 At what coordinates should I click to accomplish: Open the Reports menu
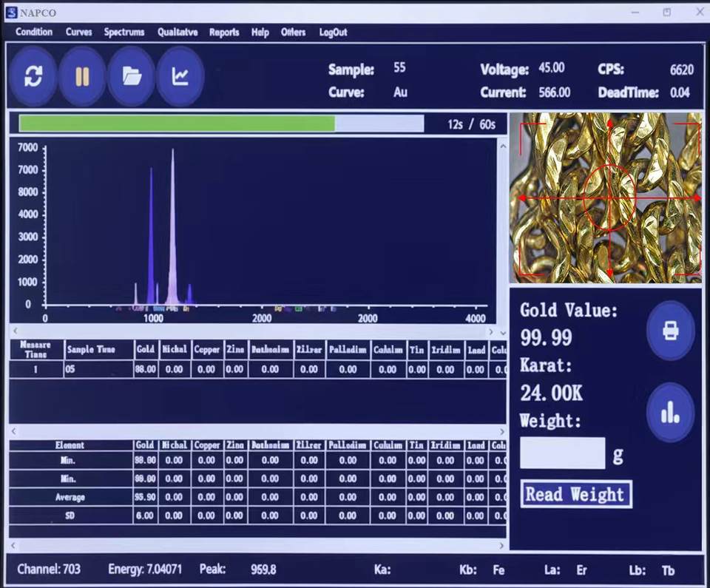pyautogui.click(x=224, y=33)
